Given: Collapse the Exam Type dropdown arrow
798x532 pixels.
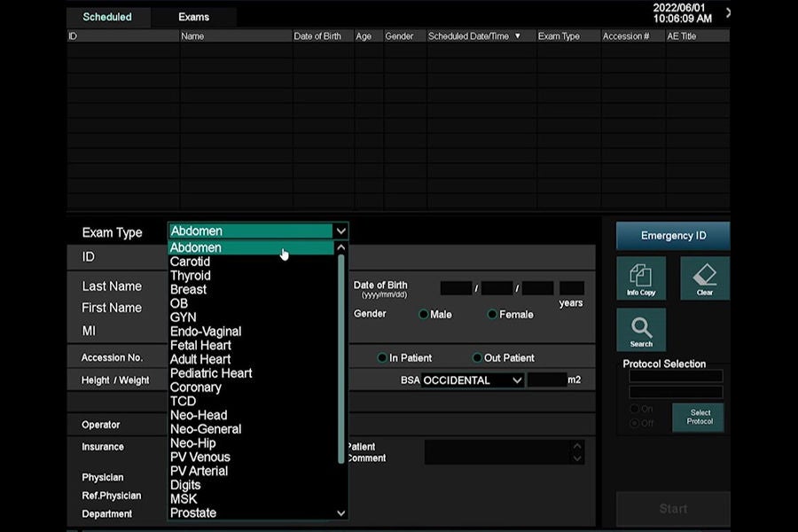Looking at the screenshot, I should [x=340, y=231].
